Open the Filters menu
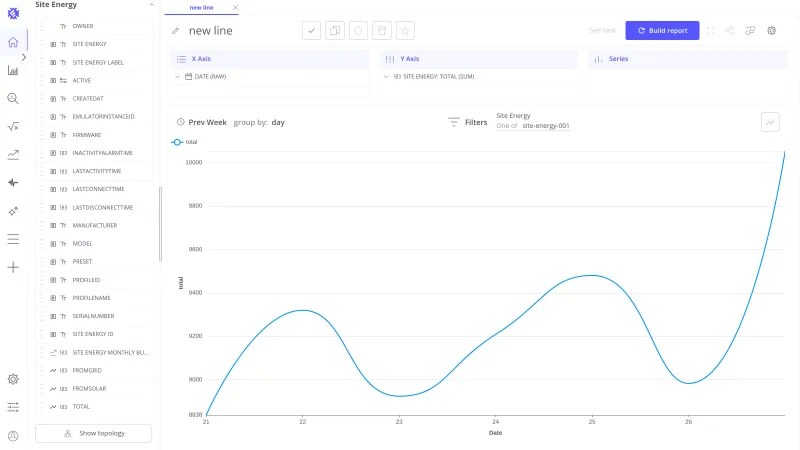800x450 pixels. [468, 122]
